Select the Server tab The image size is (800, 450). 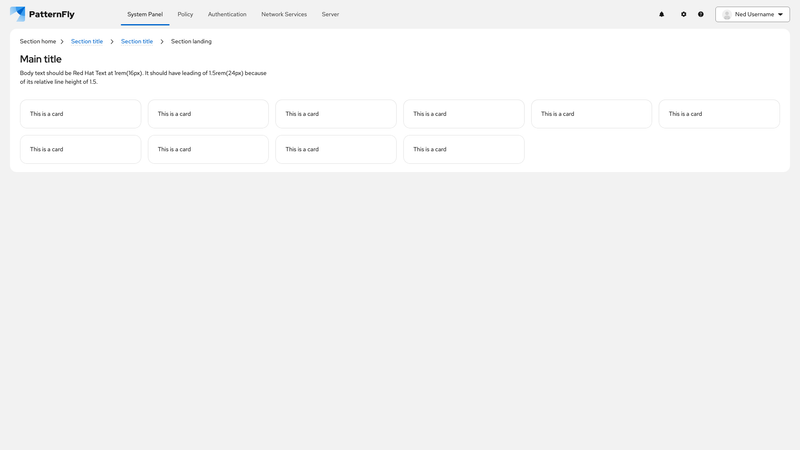click(330, 14)
